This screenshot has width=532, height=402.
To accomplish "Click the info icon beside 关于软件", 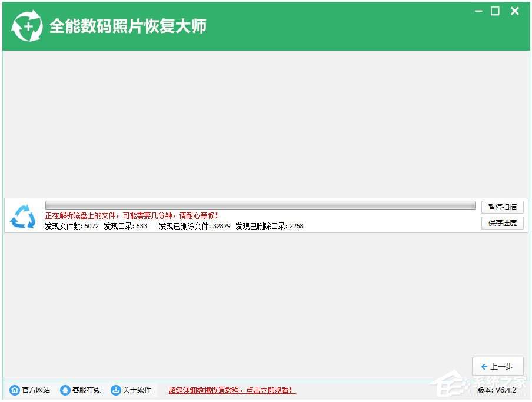I will tap(115, 390).
